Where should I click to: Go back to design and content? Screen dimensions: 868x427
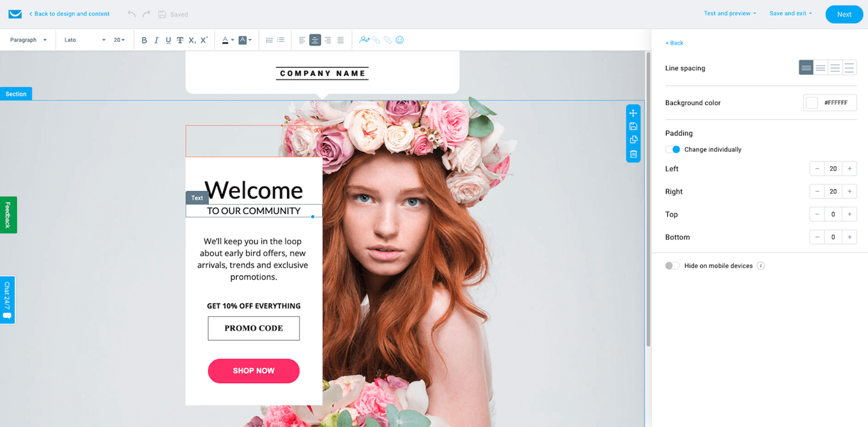coord(69,14)
